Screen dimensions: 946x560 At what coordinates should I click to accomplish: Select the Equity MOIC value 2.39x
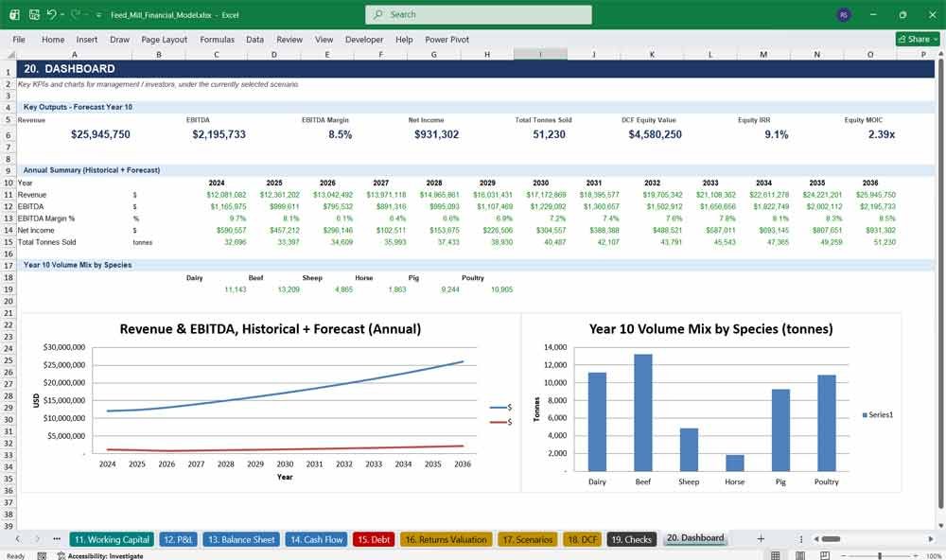(x=882, y=134)
